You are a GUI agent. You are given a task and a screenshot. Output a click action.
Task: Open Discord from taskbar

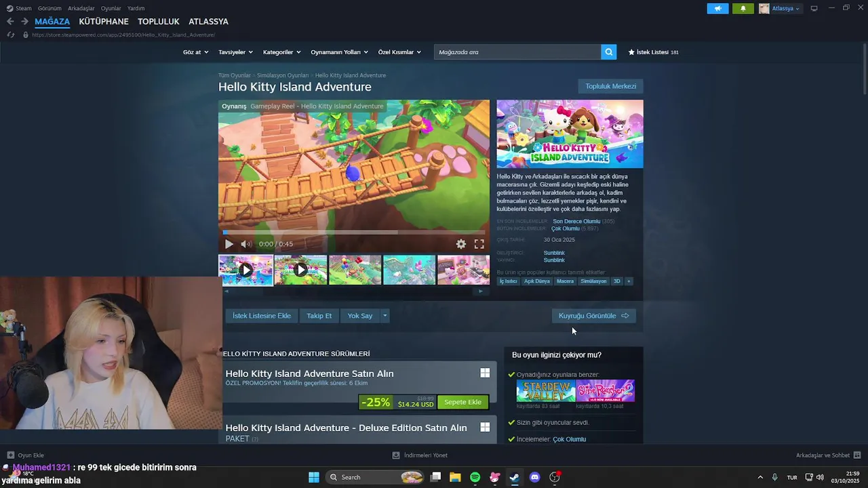(534, 477)
